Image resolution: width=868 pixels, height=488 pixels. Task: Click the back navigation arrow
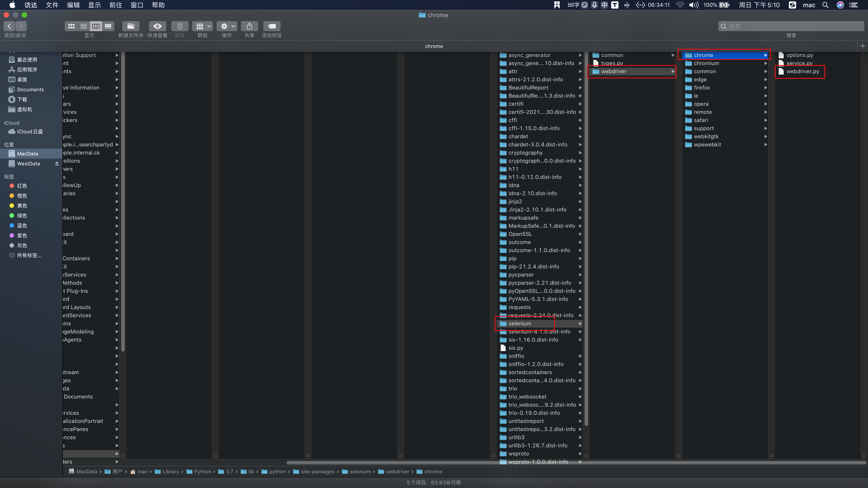pos(9,26)
